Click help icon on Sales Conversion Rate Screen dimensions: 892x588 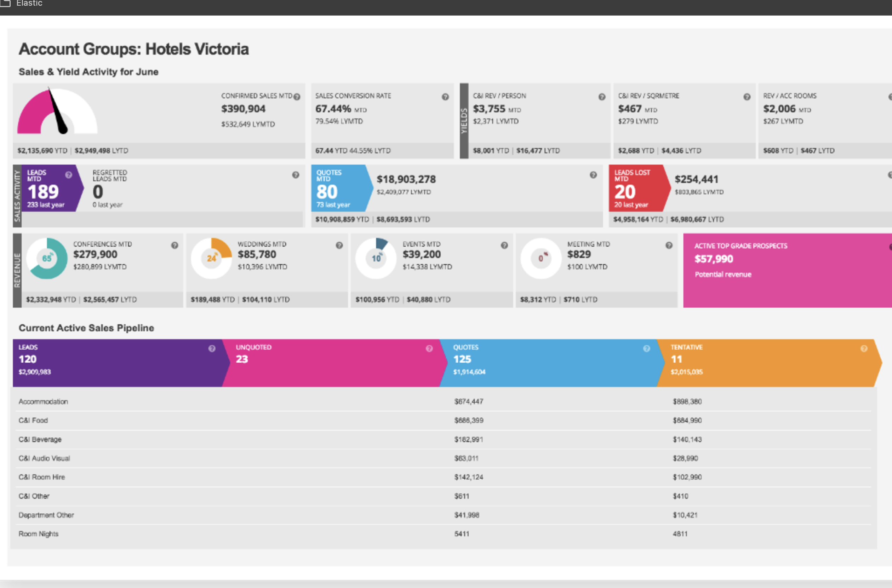point(445,97)
